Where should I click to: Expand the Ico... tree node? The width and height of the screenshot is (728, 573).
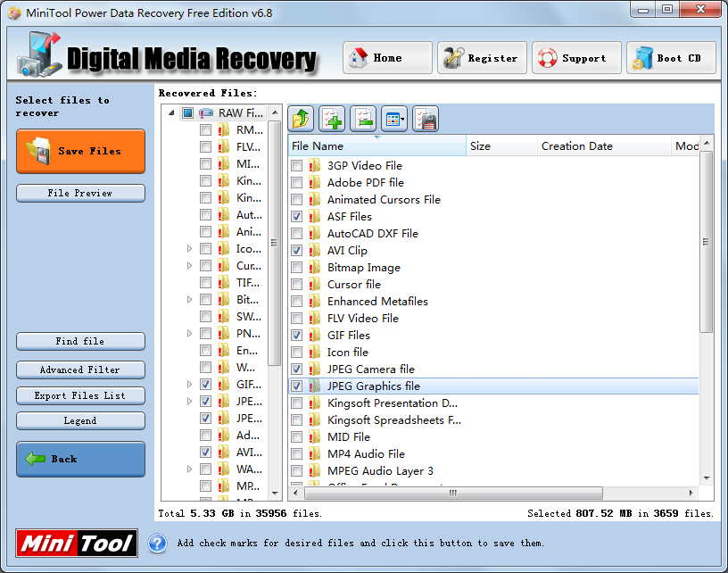189,249
